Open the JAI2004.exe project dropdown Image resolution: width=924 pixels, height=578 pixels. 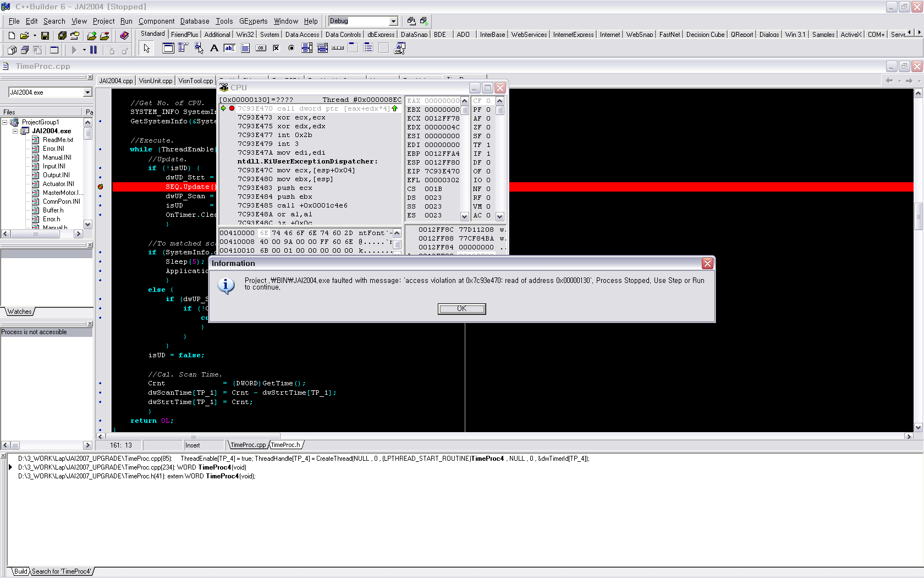(87, 92)
